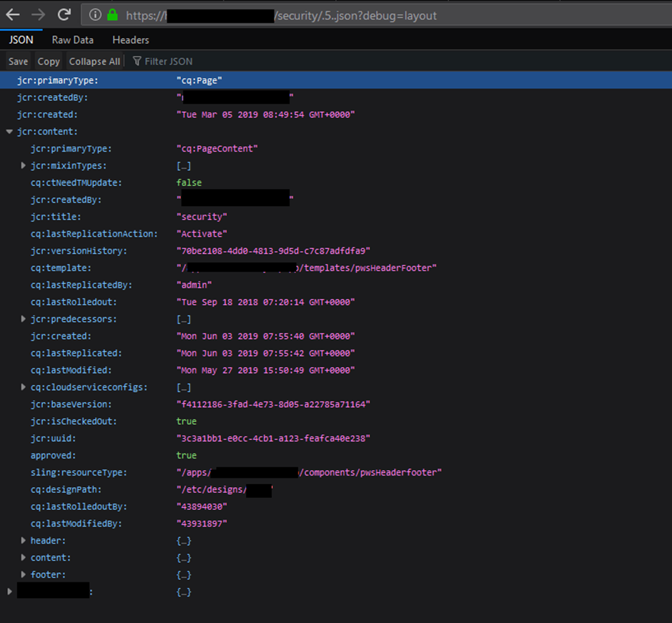Switch to the Headers tab
This screenshot has width=672, height=623.
pos(131,40)
